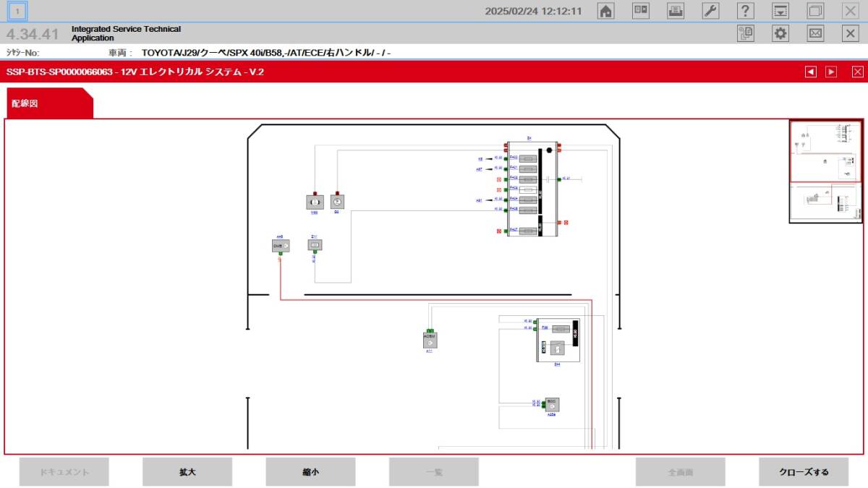The height and width of the screenshot is (488, 868).
Task: Open settings with the gear icon
Action: (780, 33)
